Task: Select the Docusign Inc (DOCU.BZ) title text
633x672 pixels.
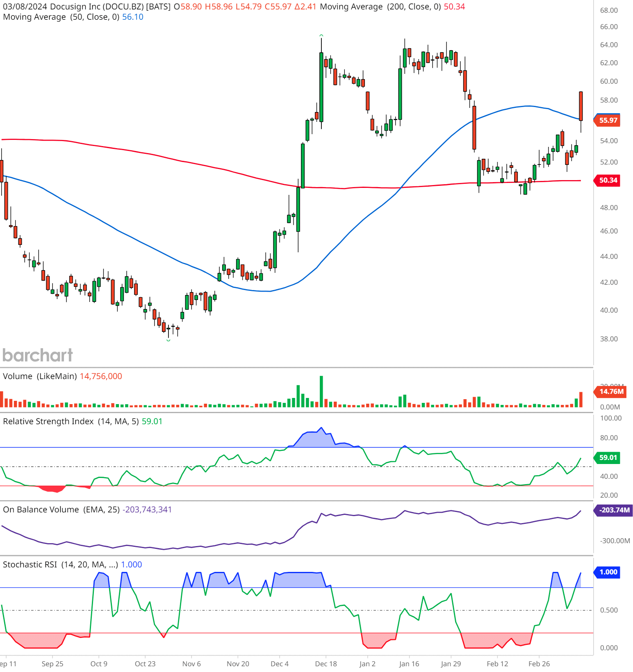Action: pos(97,7)
